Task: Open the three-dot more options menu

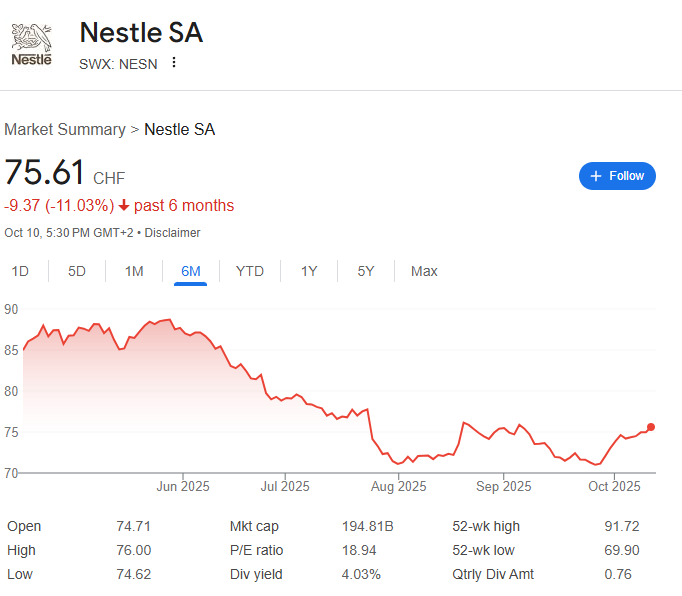Action: [174, 63]
